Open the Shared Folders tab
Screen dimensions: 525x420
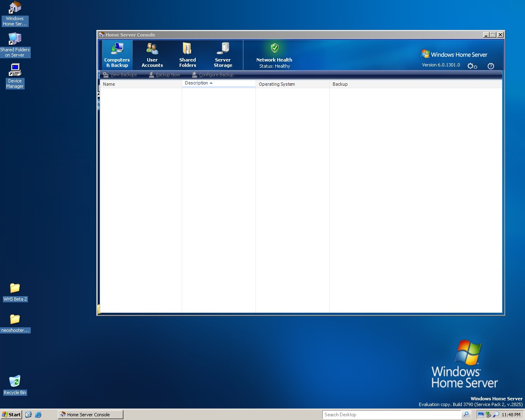(x=187, y=55)
